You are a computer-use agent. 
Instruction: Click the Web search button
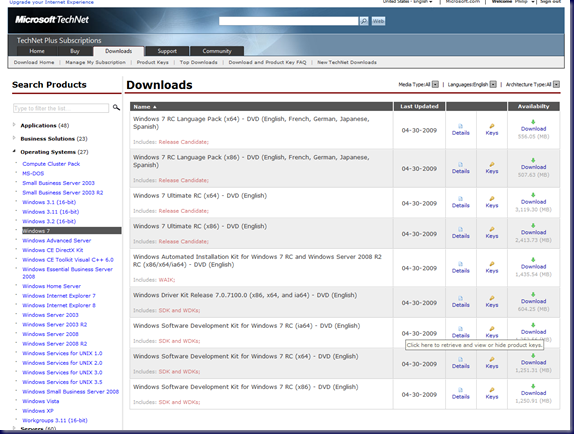tap(378, 21)
